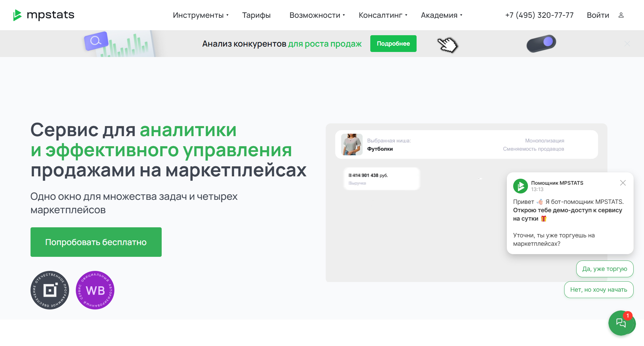
Task: Expand the Возможности dropdown menu
Action: coord(317,15)
